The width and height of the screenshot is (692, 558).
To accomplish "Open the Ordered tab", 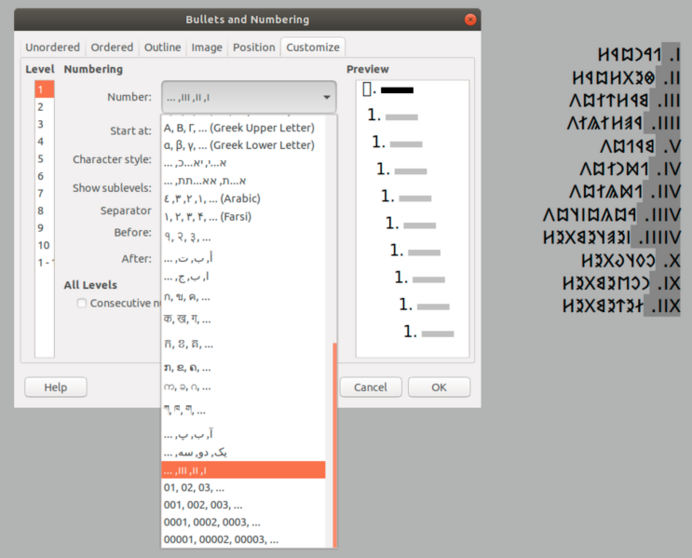I will 112,47.
